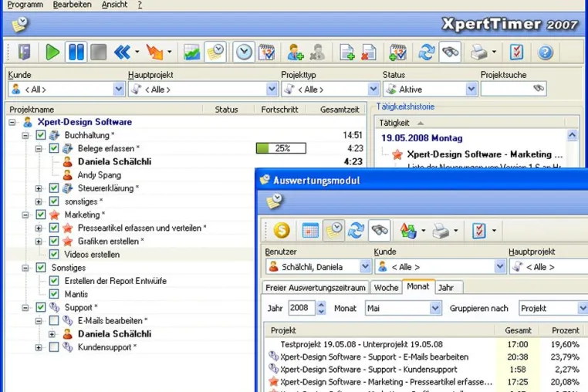
Task: Switch to the Woche tab
Action: coord(386,288)
